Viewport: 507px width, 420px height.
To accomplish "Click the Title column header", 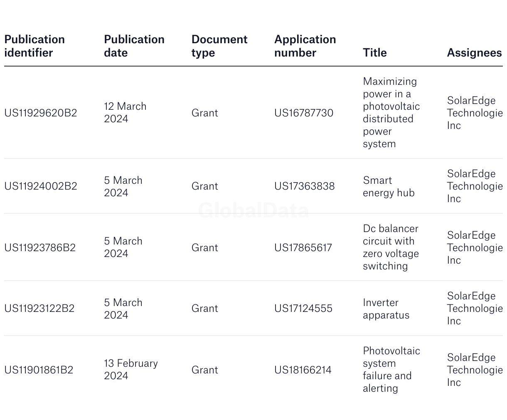I will coord(375,53).
